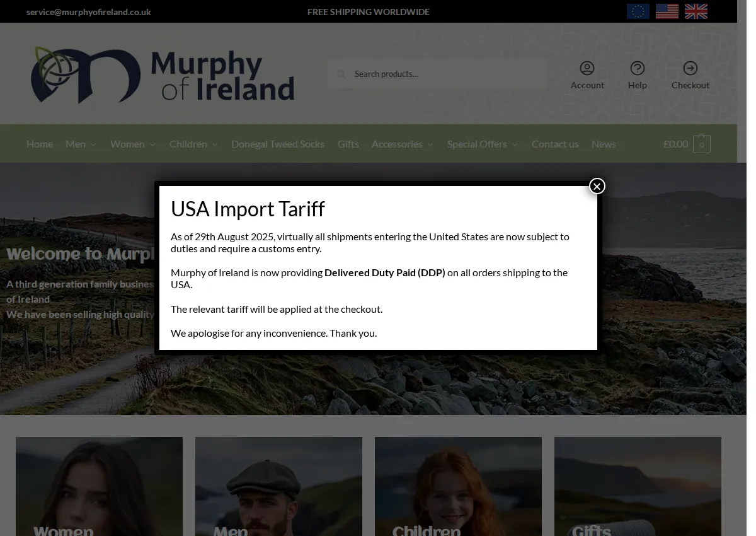Open the Gifts category image
This screenshot has width=756, height=536.
(638, 486)
